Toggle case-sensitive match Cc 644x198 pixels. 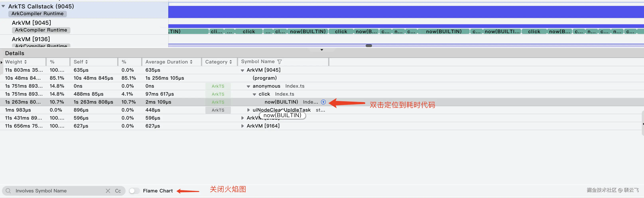118,191
